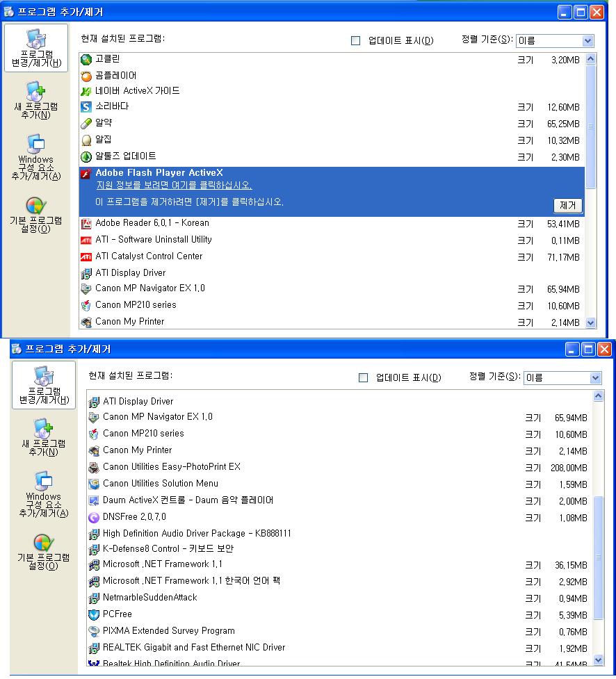Click scroll-up arrow of the bottom window list
The height and width of the screenshot is (679, 616).
[x=598, y=396]
